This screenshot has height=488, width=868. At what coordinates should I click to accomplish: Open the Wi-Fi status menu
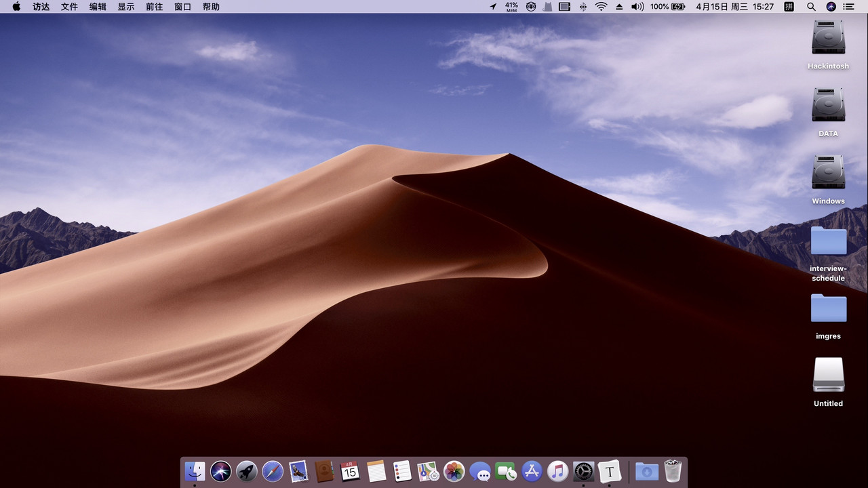(x=601, y=7)
